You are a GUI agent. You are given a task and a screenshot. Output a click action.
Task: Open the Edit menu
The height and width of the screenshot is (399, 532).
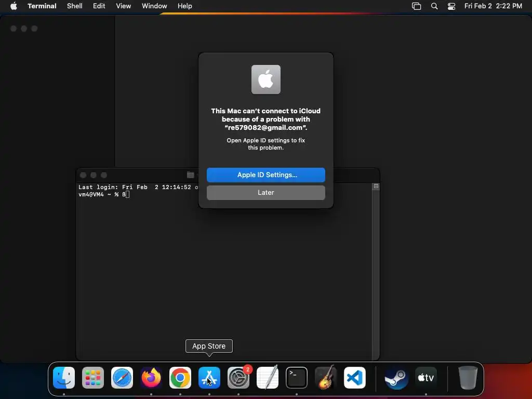pyautogui.click(x=99, y=6)
